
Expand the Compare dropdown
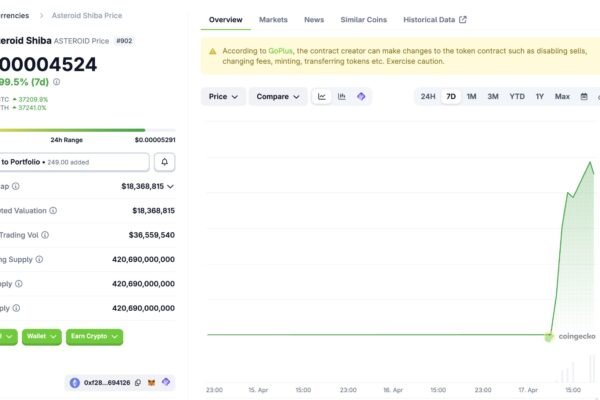point(278,96)
